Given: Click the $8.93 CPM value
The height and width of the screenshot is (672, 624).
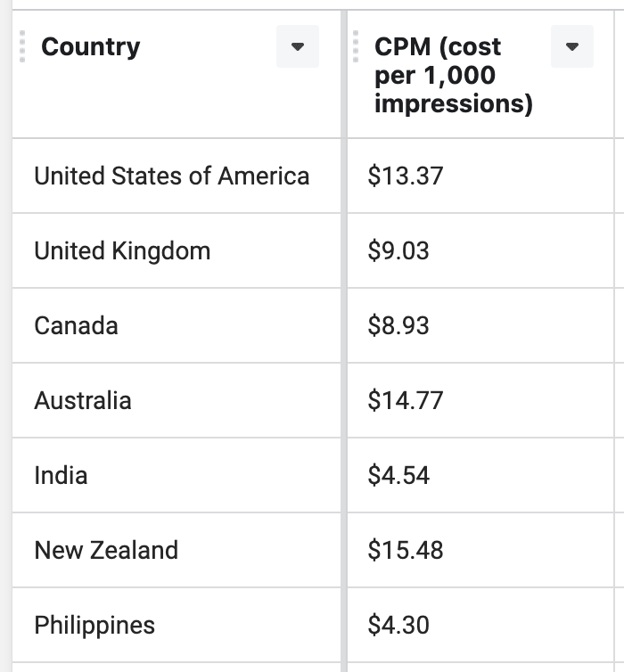Looking at the screenshot, I should click(398, 325).
